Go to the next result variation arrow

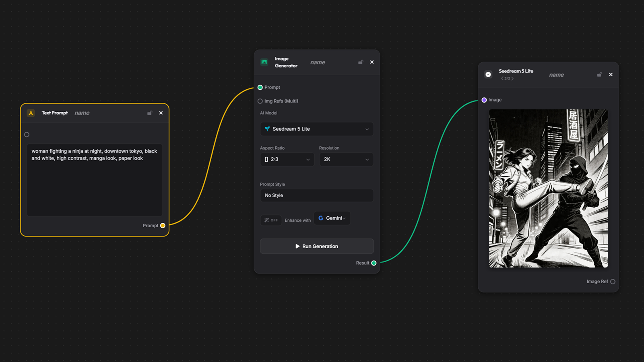[x=512, y=78]
